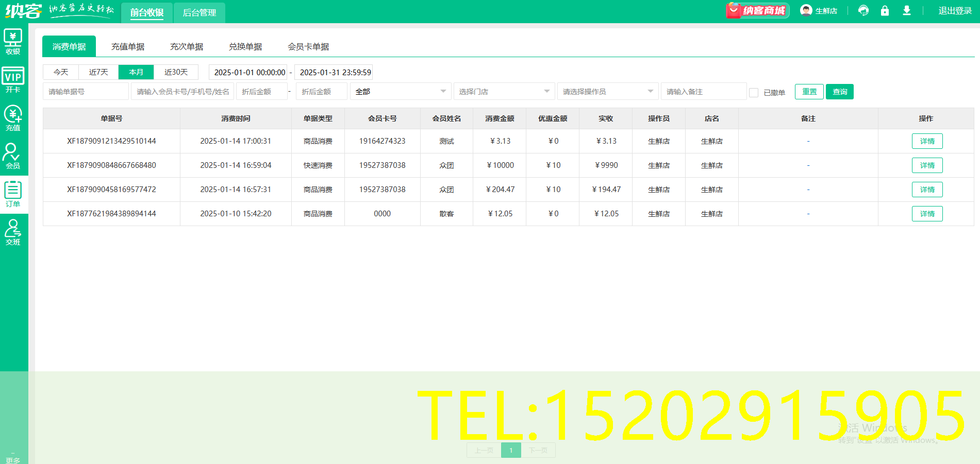Click the VIP 开卡 sidebar icon
The image size is (980, 464).
[13, 80]
